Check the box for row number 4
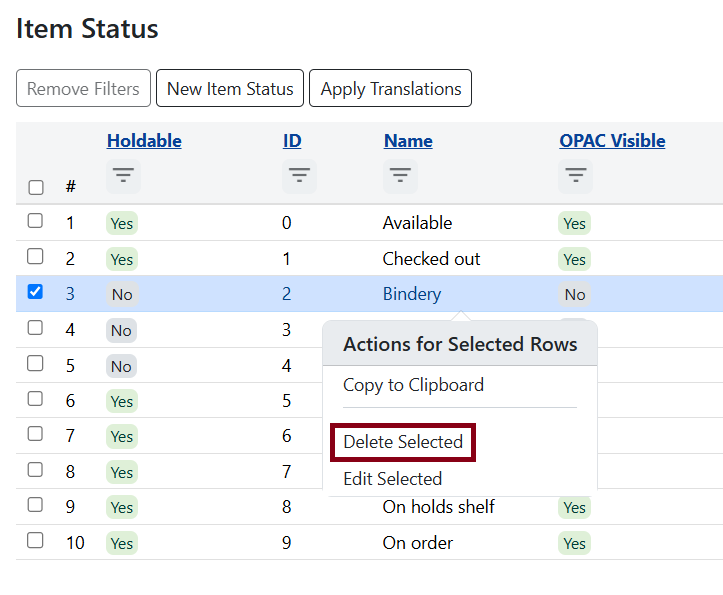 [35, 327]
